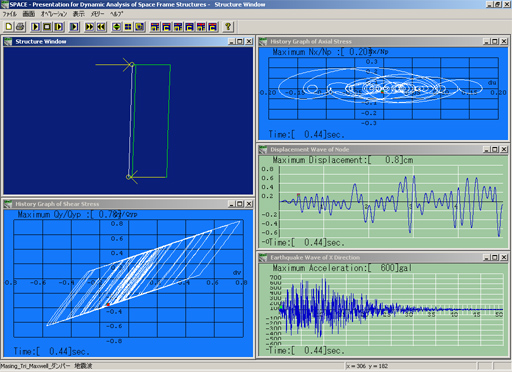The height and width of the screenshot is (372, 512).
Task: Open the ヘルプ menu
Action: click(x=117, y=14)
